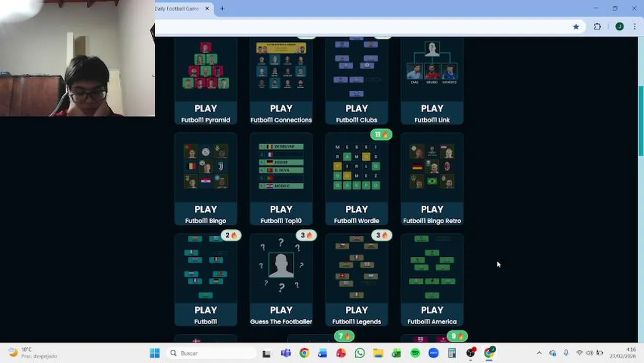The image size is (644, 363).
Task: Open the browser extensions menu
Action: coord(598,27)
